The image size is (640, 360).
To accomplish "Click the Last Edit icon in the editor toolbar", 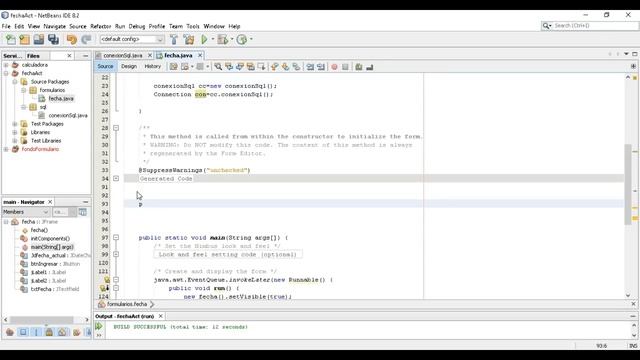I will 173,67.
